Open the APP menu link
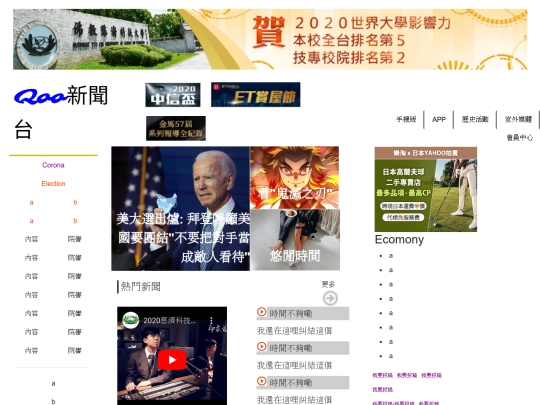The width and height of the screenshot is (540, 405). [x=439, y=119]
